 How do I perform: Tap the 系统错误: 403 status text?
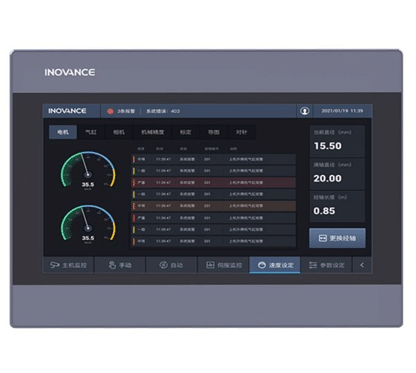pos(163,111)
